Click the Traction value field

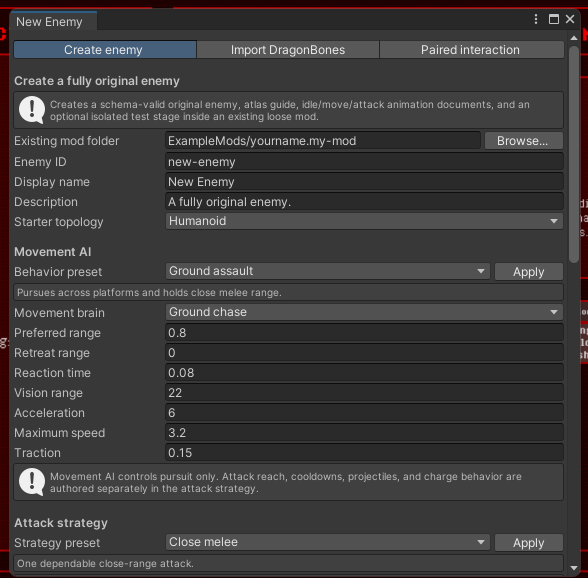click(x=364, y=453)
